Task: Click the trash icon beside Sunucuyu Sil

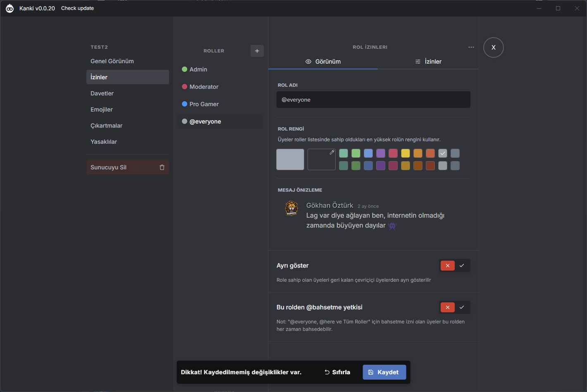Action: [162, 167]
